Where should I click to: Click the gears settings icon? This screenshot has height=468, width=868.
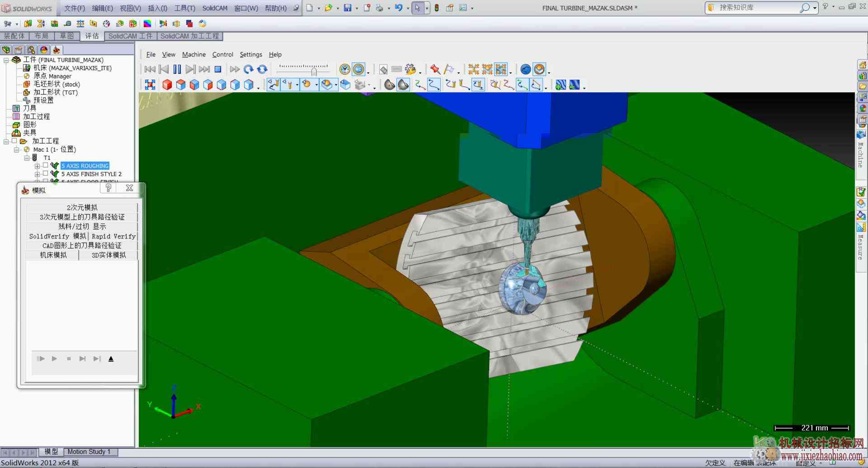(x=410, y=69)
